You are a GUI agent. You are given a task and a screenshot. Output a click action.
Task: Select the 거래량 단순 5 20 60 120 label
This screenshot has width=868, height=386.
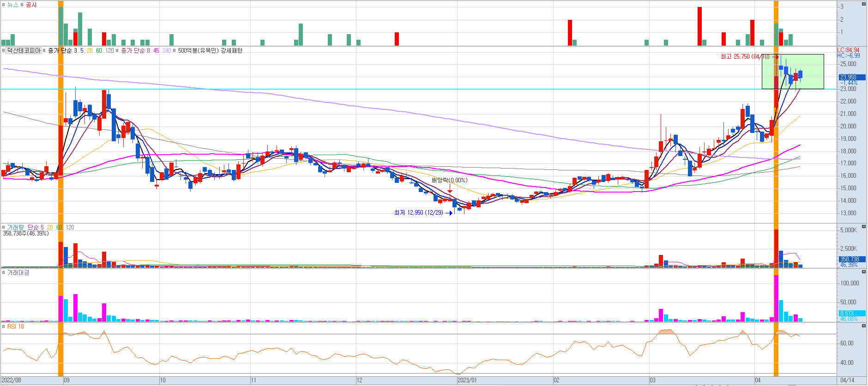(41, 227)
